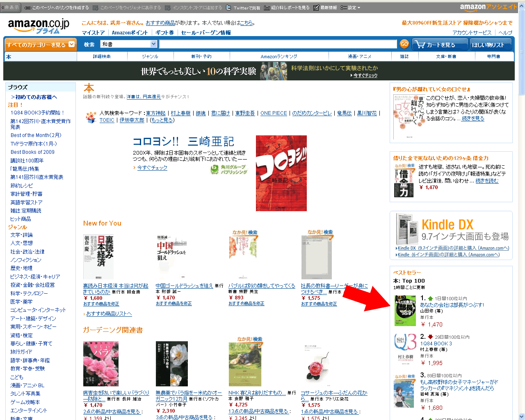This screenshot has height=420, width=525.
Task: Open the earnings report chart icon
Action: click(267, 7)
